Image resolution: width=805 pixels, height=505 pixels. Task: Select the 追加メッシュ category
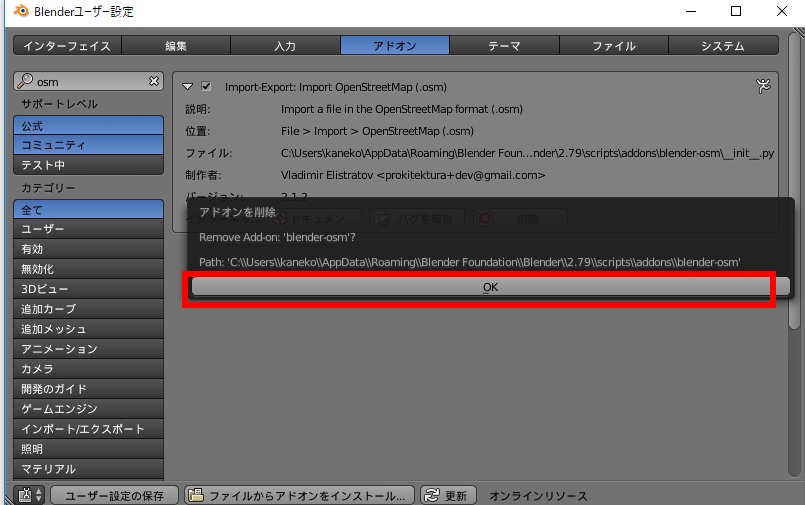88,329
